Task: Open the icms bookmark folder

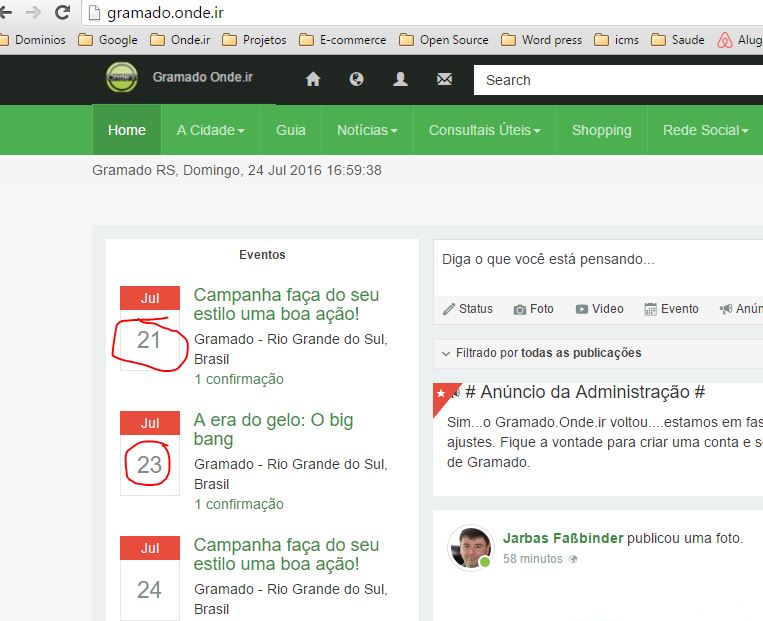Action: pyautogui.click(x=617, y=40)
